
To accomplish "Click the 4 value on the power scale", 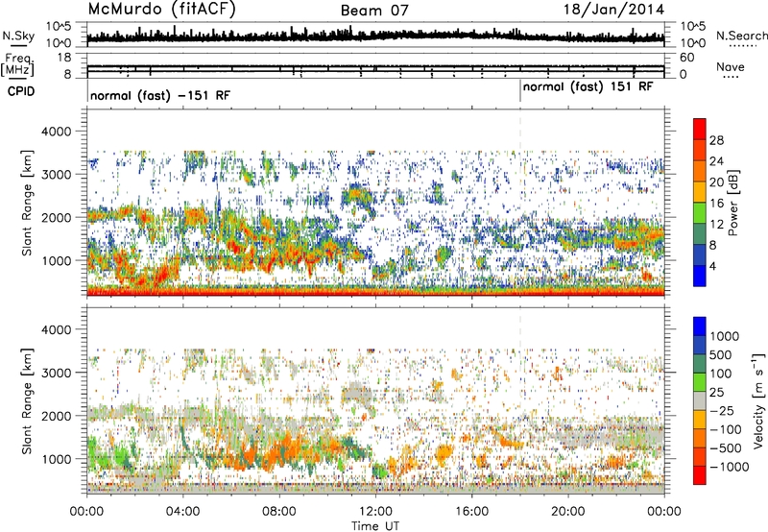I will tap(712, 266).
